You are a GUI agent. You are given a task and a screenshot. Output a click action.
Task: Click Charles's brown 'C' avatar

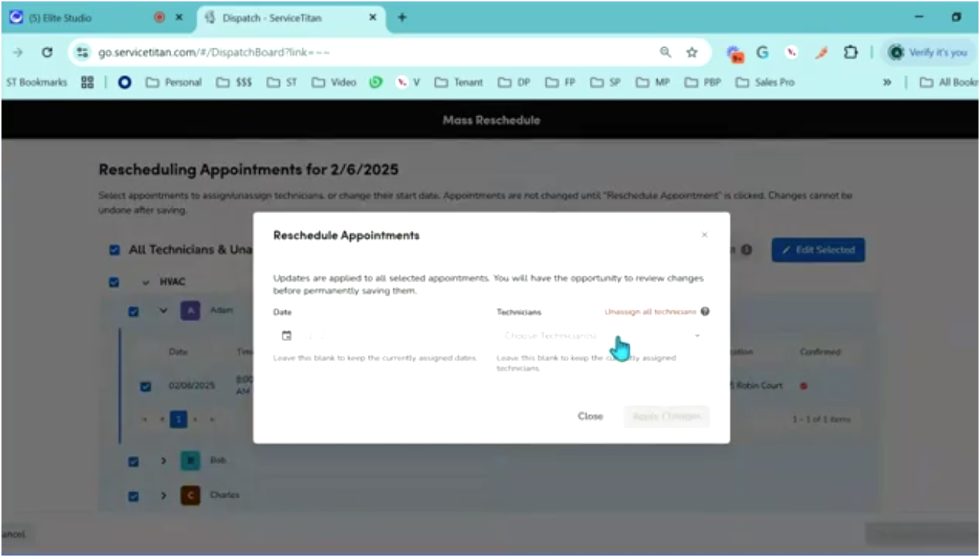(191, 495)
